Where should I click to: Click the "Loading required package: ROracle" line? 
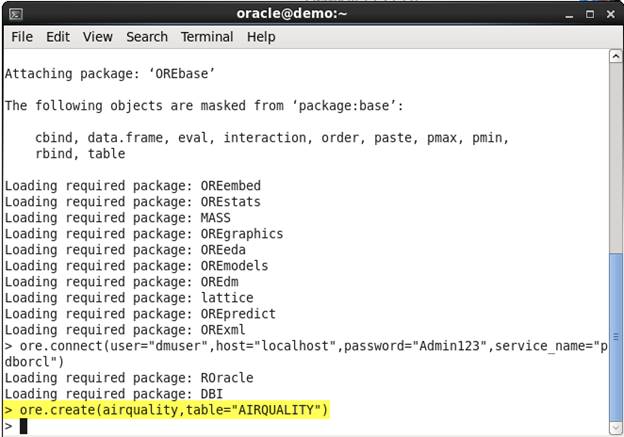tap(130, 378)
